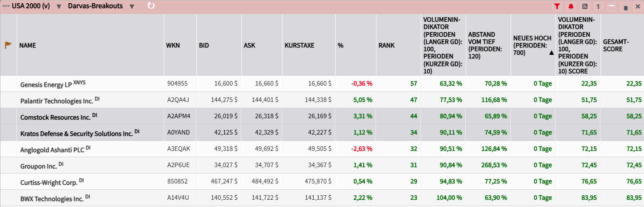Viewport: 644px width, 207px height.
Task: Click the orange flag column icon
Action: pos(8,45)
